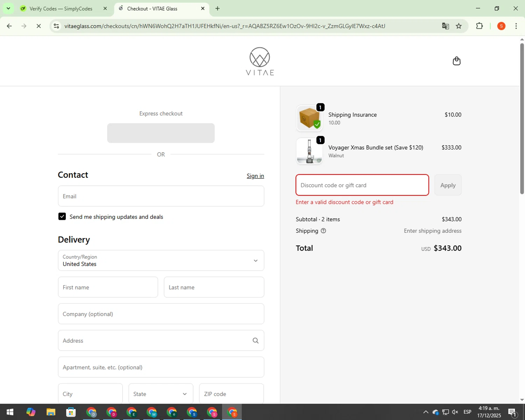Click the muted volume tray icon

(455, 412)
